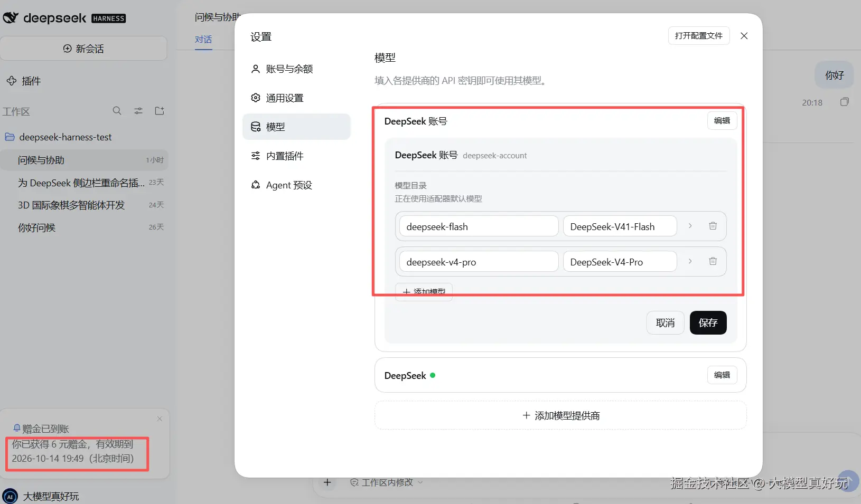The image size is (861, 504).
Task: Open the 账号与余额 settings section
Action: [x=296, y=69]
